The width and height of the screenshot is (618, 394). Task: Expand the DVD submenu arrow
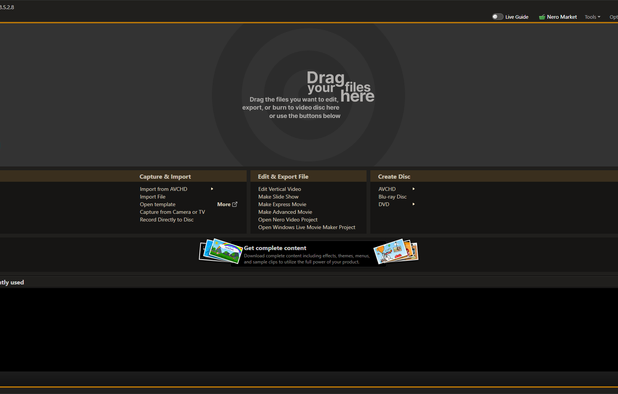pyautogui.click(x=413, y=204)
